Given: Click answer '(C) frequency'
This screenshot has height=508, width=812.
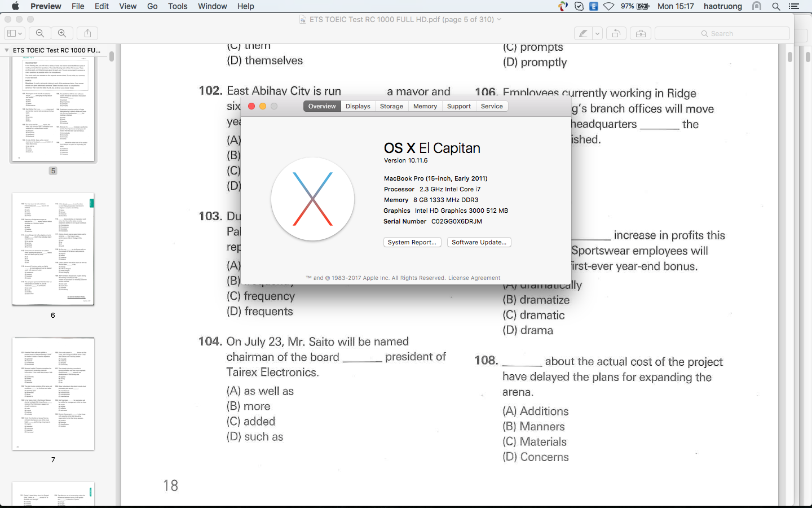Looking at the screenshot, I should (x=261, y=296).
